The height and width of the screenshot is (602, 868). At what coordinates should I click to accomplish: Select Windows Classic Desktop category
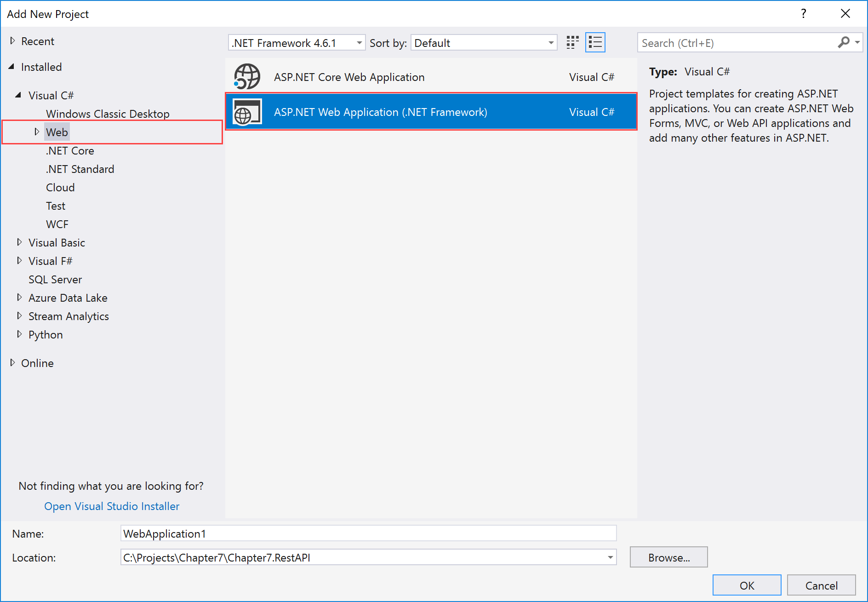pos(108,114)
